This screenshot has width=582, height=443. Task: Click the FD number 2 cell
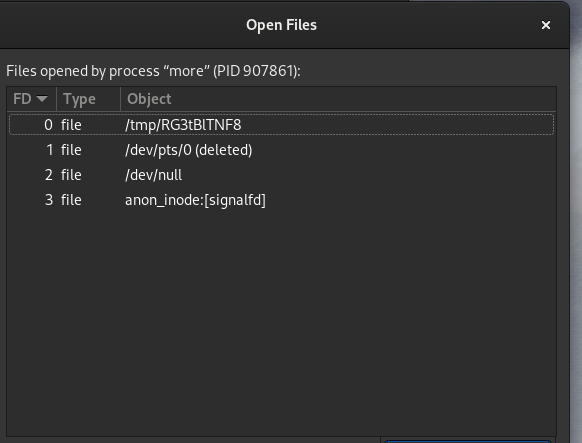49,175
